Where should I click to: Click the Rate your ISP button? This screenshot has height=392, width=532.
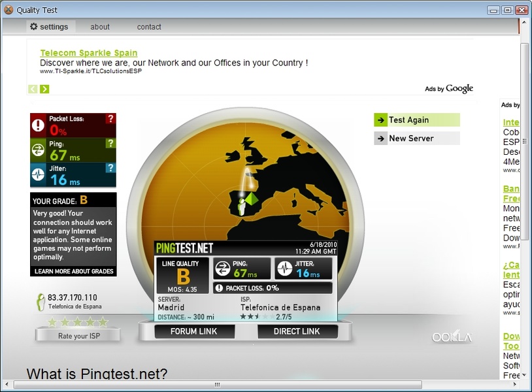[78, 336]
